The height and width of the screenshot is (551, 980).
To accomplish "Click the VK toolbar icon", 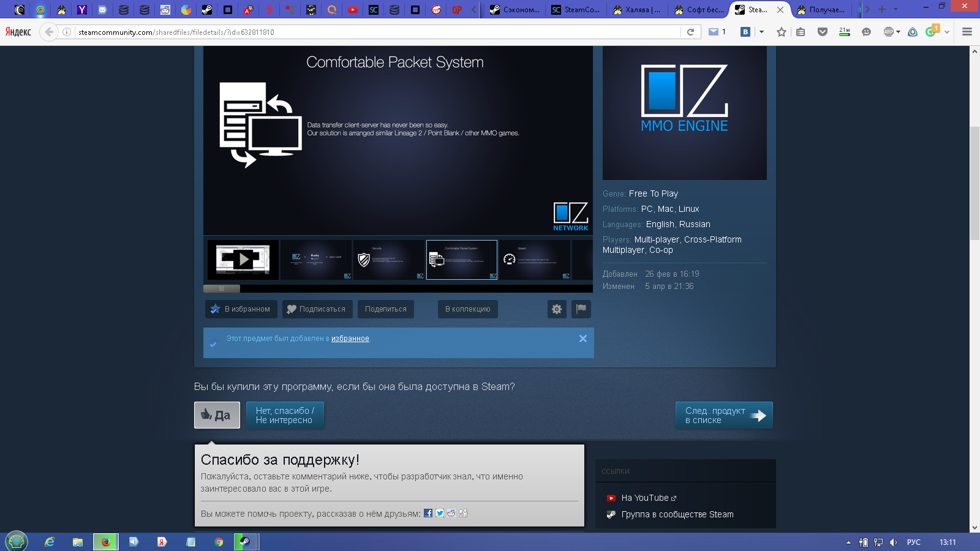I will pos(745,32).
